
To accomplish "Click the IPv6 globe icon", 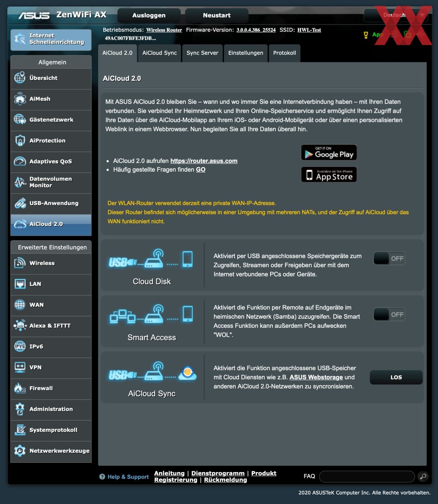I will (x=20, y=346).
